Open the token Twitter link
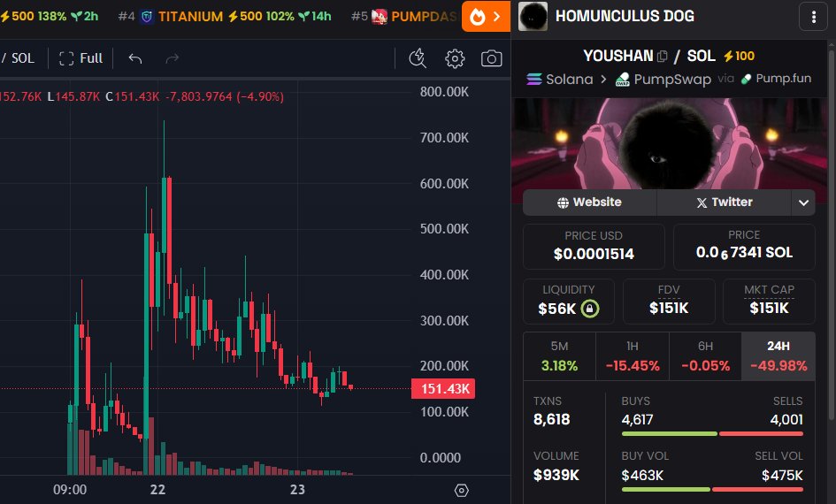The image size is (836, 504). [x=724, y=202]
